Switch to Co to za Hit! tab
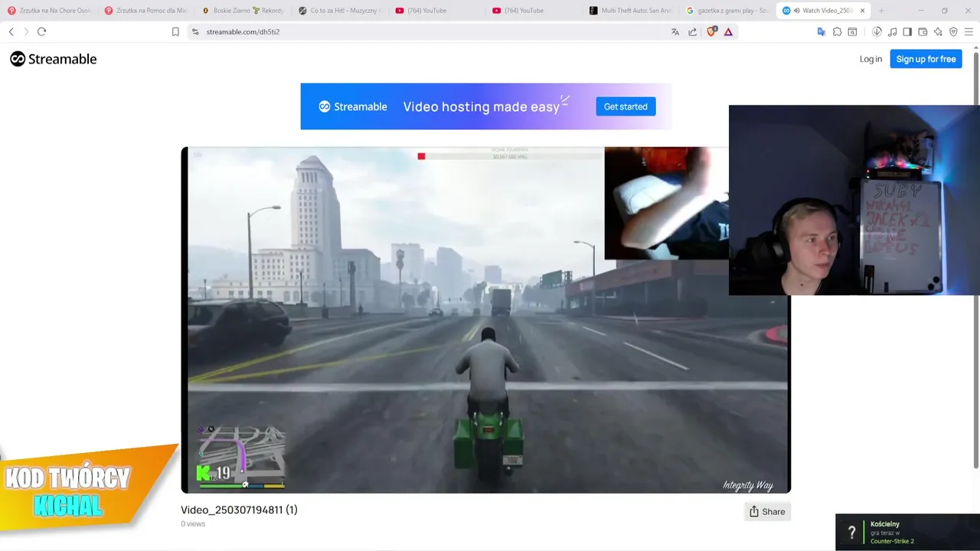Image resolution: width=980 pixels, height=551 pixels. [x=339, y=11]
